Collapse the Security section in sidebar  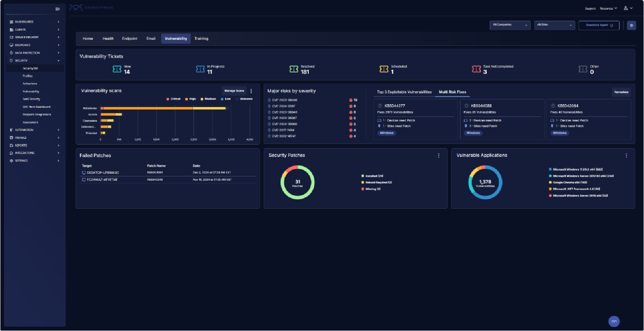[x=58, y=60]
